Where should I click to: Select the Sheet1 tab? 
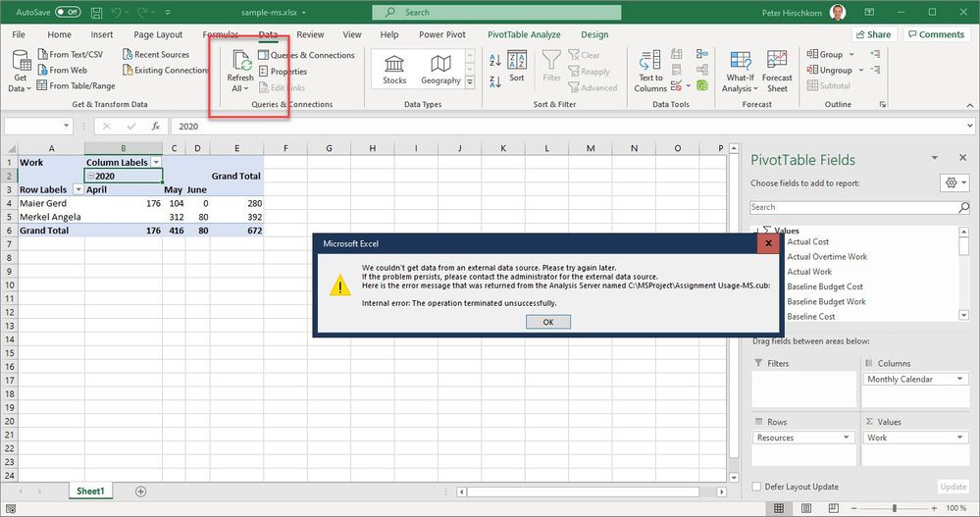pyautogui.click(x=90, y=491)
